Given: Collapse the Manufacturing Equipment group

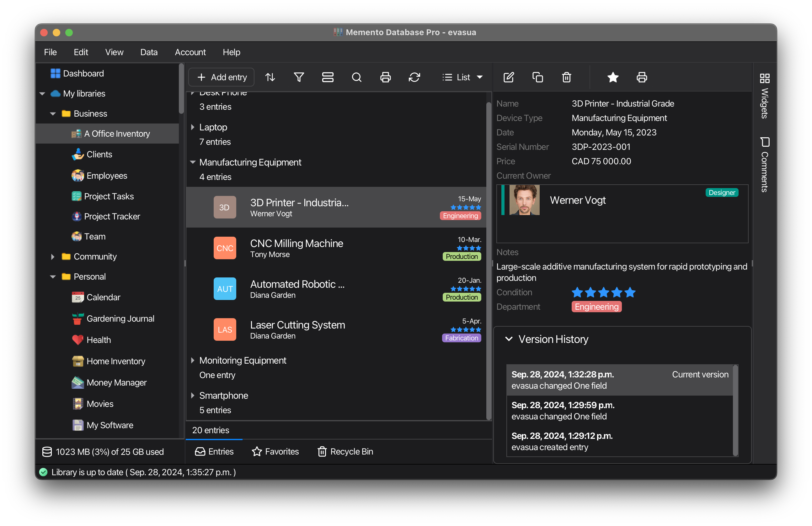Looking at the screenshot, I should [193, 162].
